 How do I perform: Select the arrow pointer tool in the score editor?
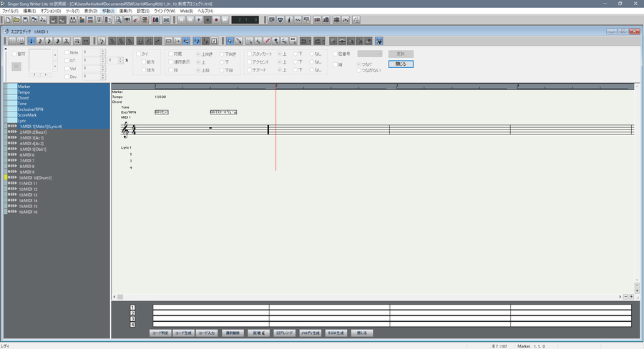[230, 41]
